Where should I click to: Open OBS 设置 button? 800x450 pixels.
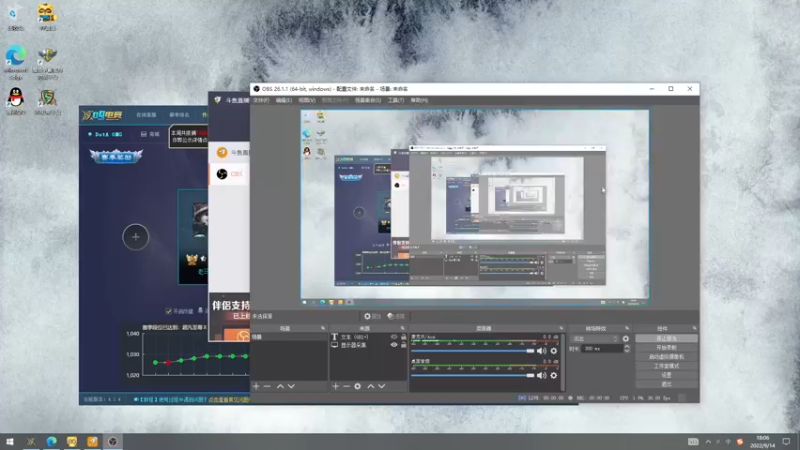(666, 375)
